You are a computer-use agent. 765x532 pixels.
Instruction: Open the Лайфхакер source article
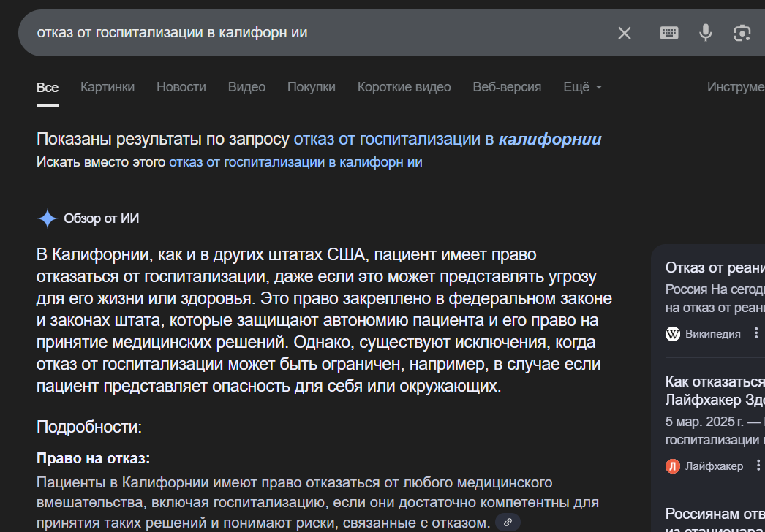[x=714, y=390]
